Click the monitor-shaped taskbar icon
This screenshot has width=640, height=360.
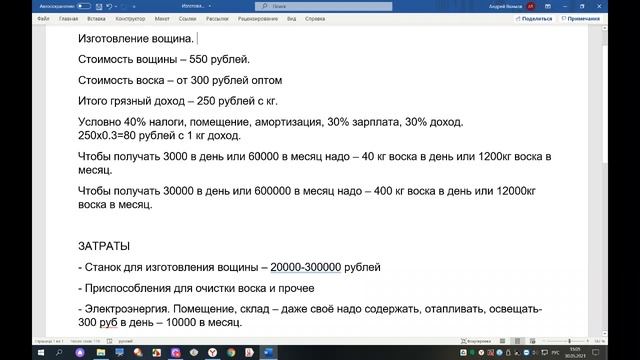click(x=120, y=353)
